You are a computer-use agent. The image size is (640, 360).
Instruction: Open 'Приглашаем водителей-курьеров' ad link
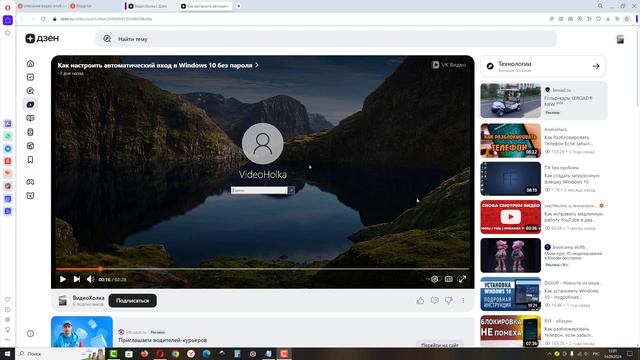(162, 340)
